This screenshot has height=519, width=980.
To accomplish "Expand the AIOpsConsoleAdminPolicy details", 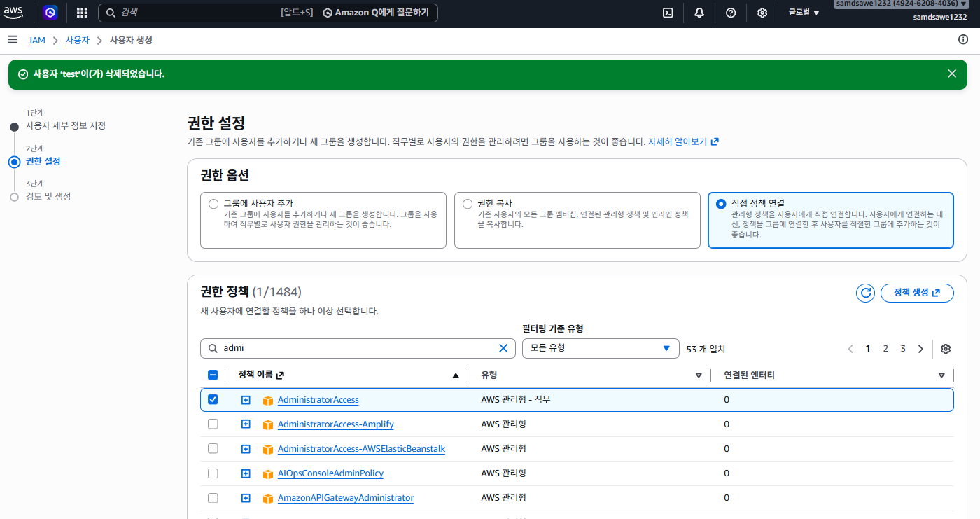I will (246, 473).
